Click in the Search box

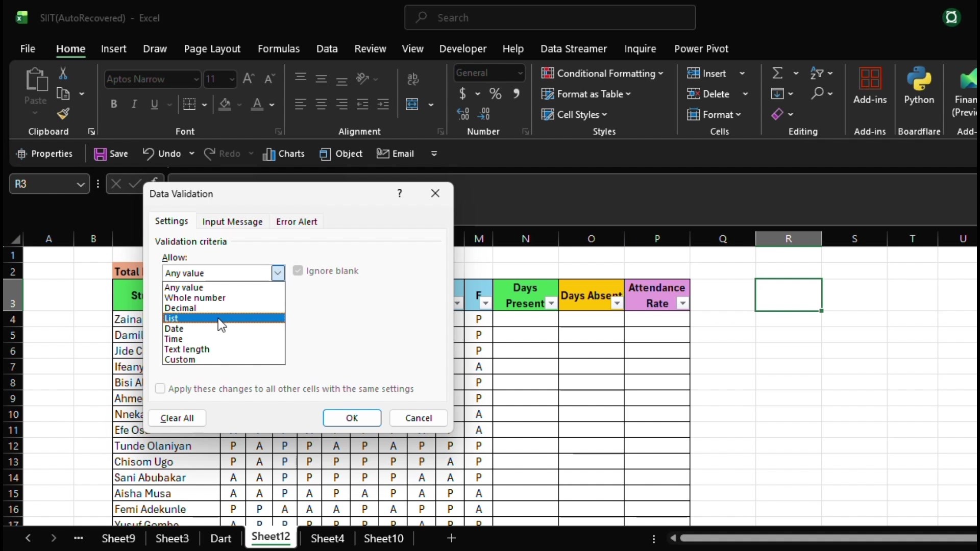coord(550,18)
